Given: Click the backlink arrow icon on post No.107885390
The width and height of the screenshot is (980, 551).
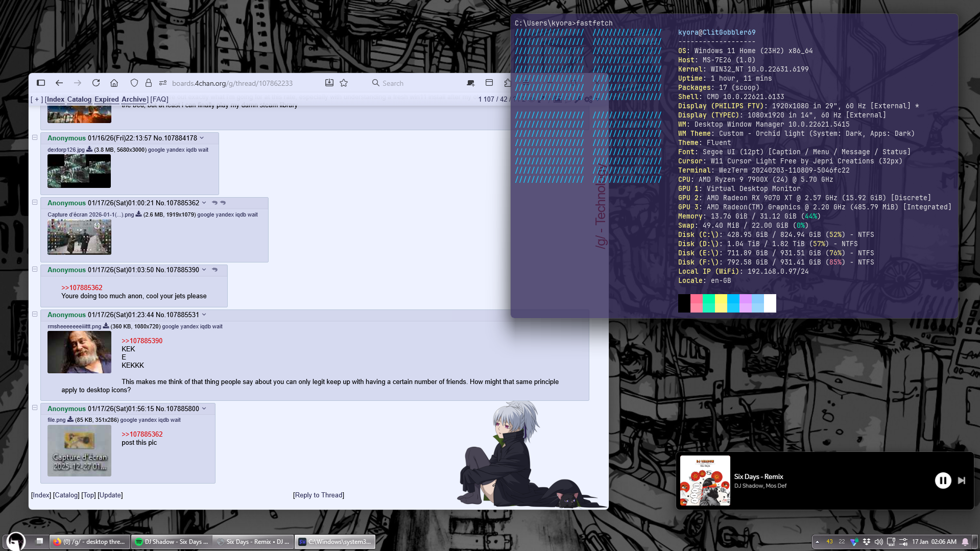Looking at the screenshot, I should click(215, 270).
